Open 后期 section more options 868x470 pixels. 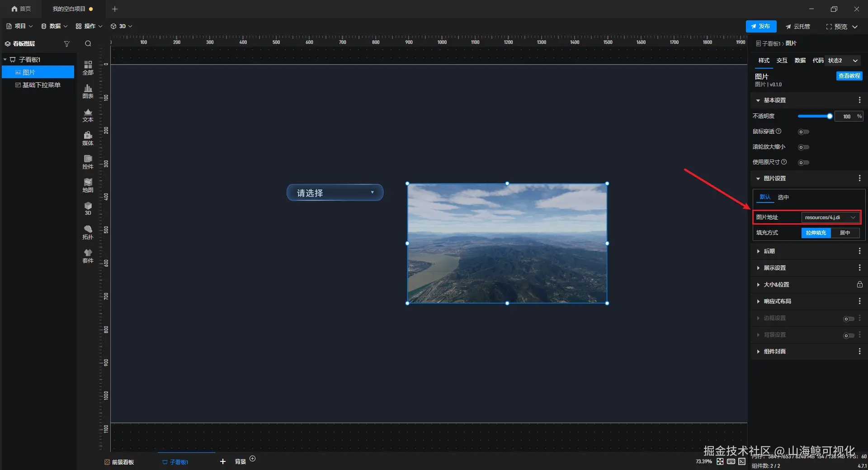coord(859,251)
